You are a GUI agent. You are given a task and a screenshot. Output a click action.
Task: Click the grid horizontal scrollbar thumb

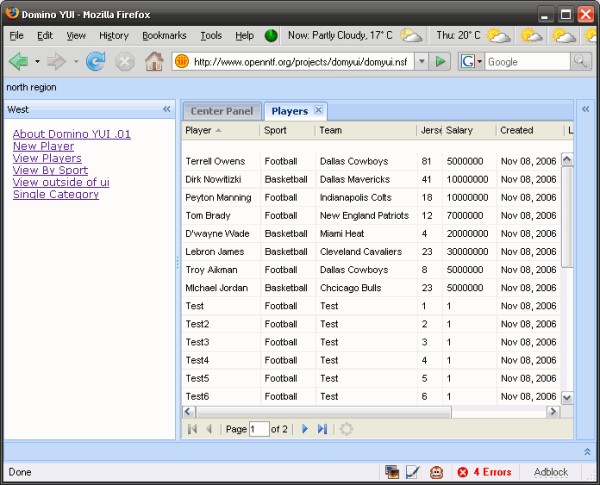(324, 412)
